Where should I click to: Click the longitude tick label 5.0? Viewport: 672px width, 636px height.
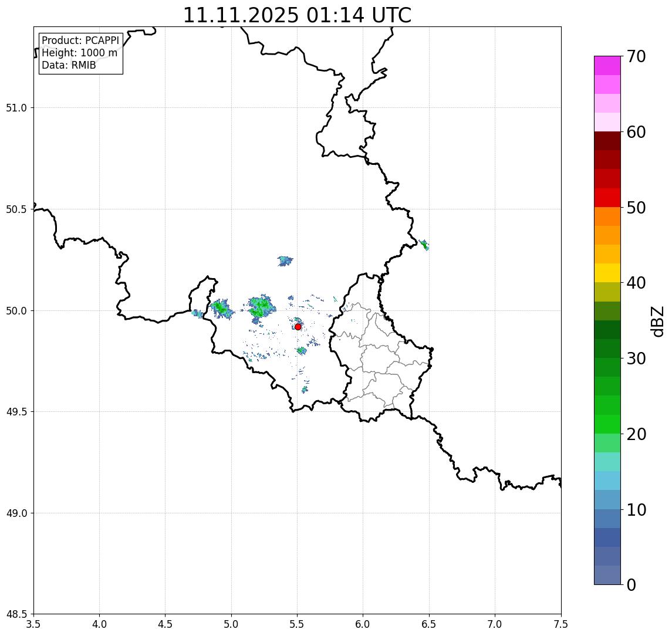(x=231, y=624)
